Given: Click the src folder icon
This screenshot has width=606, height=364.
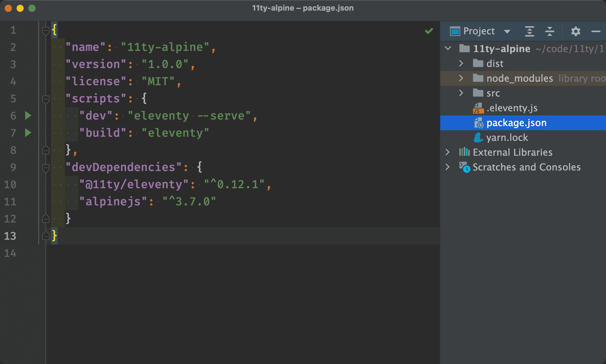Looking at the screenshot, I should pos(478,93).
